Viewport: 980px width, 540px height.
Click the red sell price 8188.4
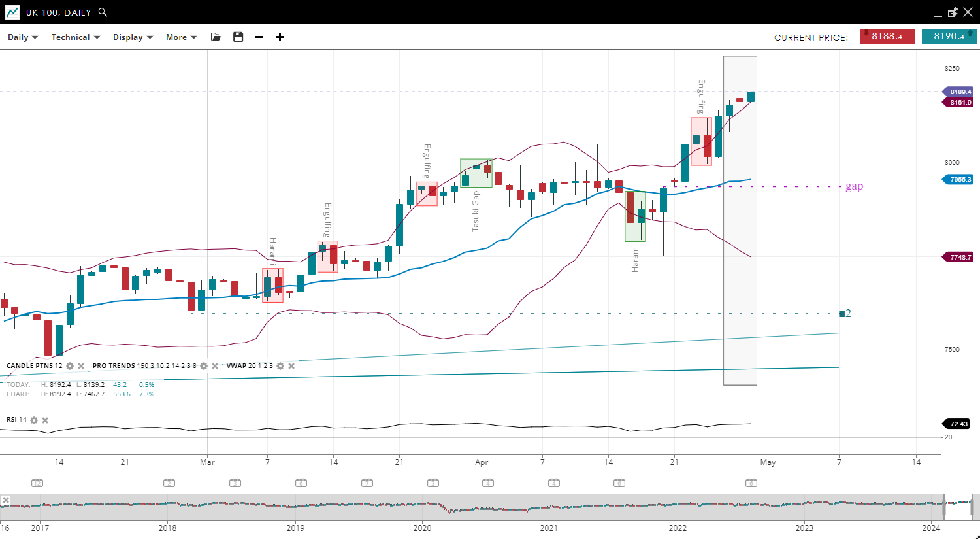coord(887,37)
